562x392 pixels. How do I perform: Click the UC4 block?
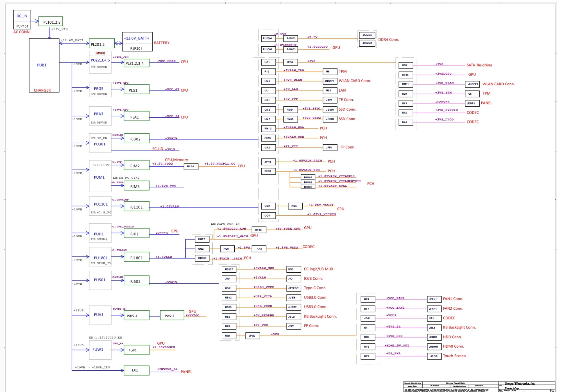(268, 216)
